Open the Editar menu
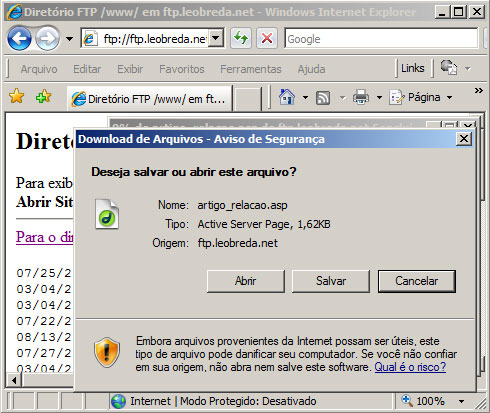Image resolution: width=490 pixels, height=413 pixels. click(x=87, y=69)
